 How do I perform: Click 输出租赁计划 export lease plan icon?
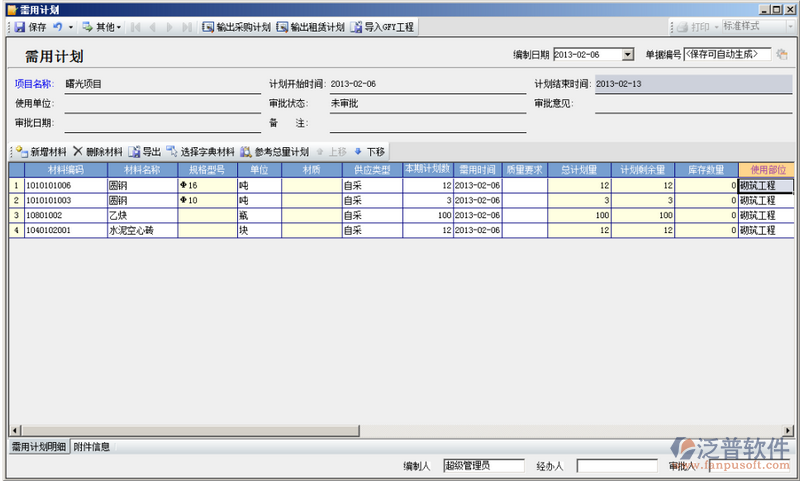282,27
